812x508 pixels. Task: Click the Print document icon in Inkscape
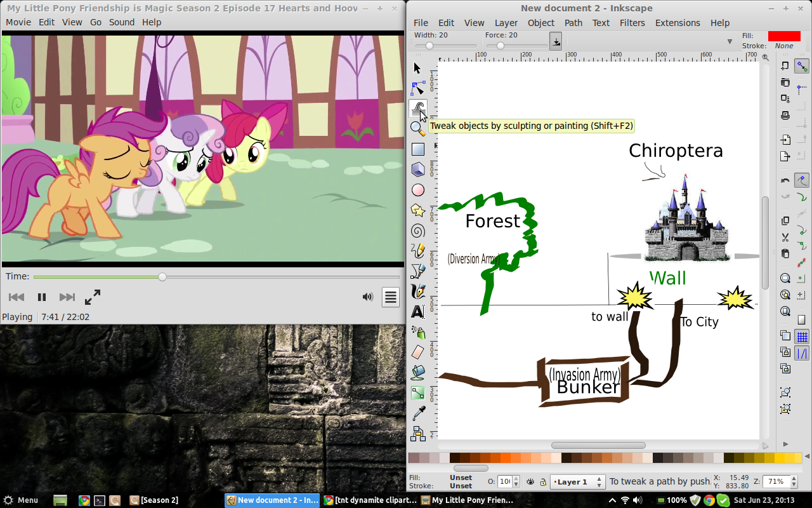785,115
